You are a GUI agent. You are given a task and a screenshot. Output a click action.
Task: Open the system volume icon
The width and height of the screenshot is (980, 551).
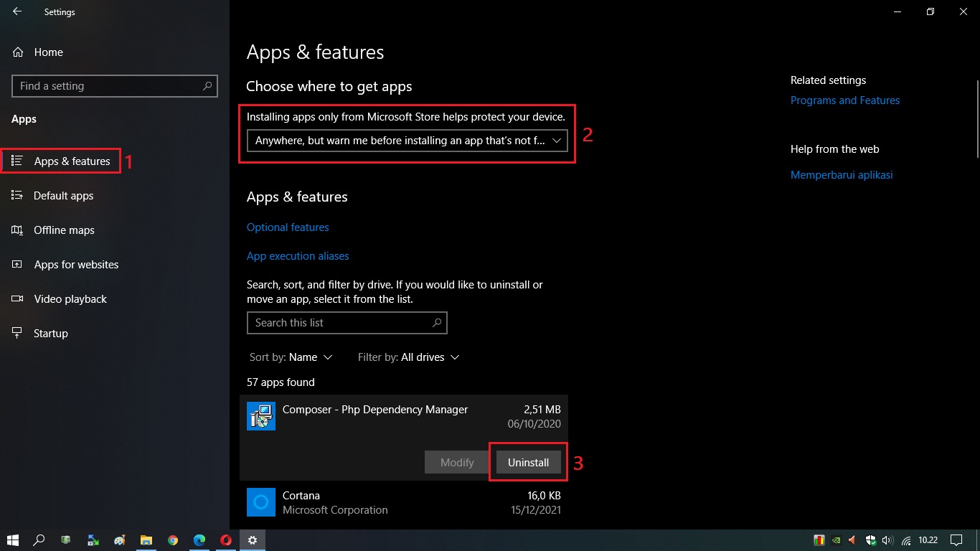887,540
